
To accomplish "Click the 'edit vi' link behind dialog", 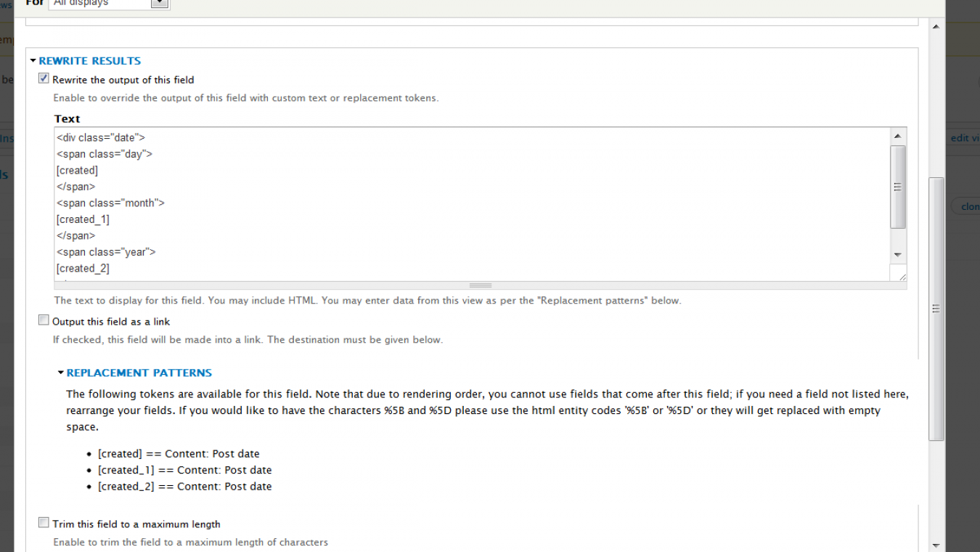I will click(x=965, y=138).
